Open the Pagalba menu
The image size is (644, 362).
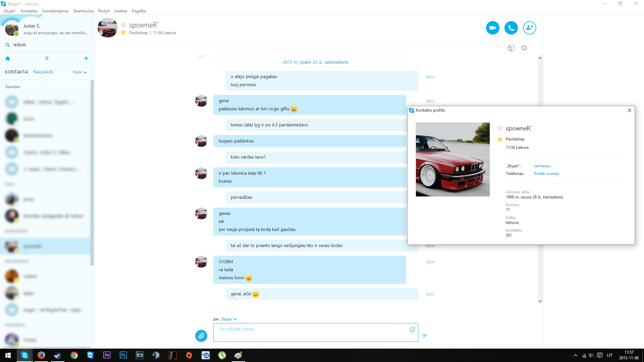click(139, 11)
